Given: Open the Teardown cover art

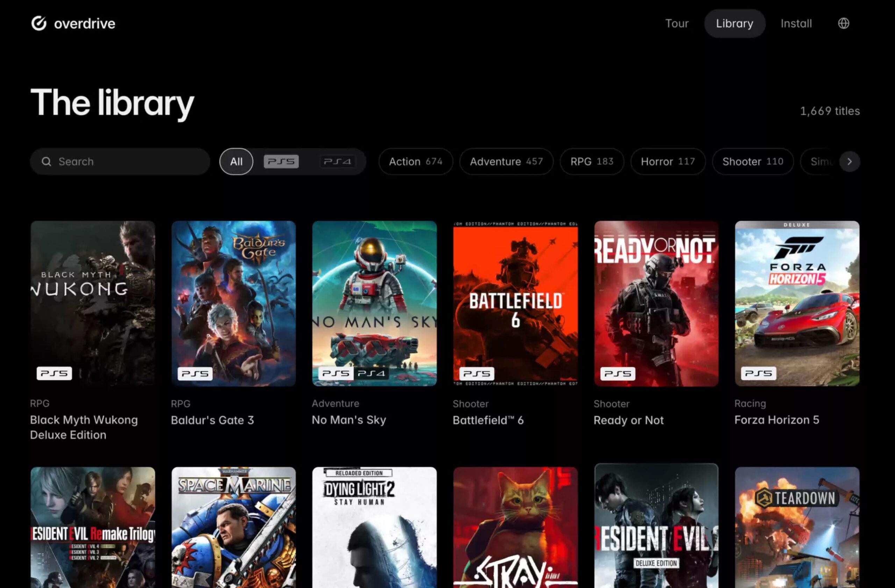Looking at the screenshot, I should coord(797,528).
